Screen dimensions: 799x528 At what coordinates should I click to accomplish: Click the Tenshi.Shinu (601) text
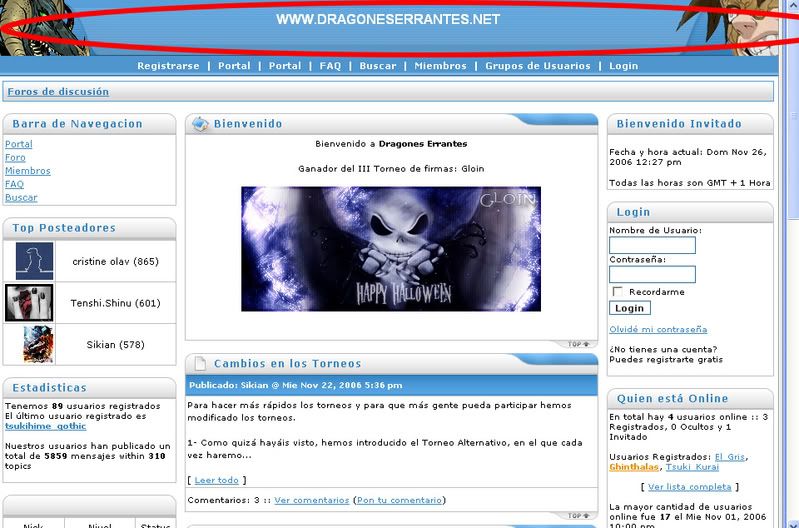point(116,303)
